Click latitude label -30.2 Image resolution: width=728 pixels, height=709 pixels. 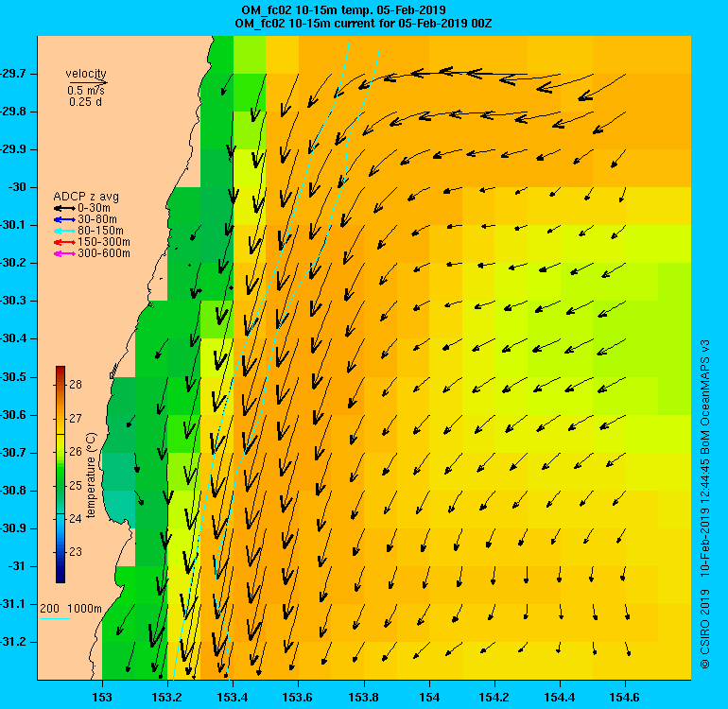13,263
